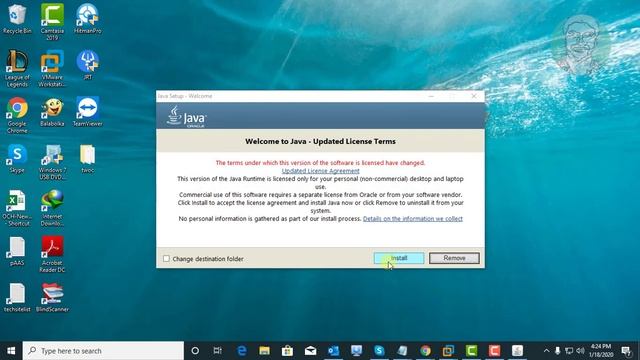640x360 pixels.
Task: Open the clock showing 4:24 PM
Action: point(601,351)
